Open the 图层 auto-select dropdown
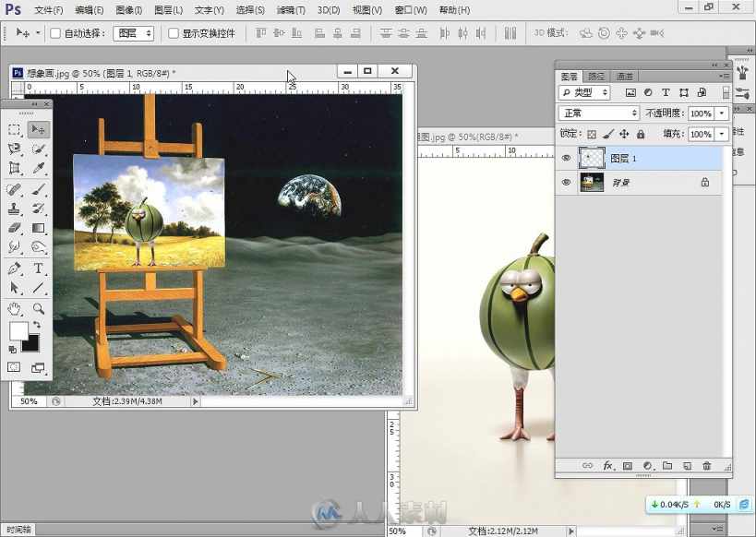 pyautogui.click(x=134, y=33)
